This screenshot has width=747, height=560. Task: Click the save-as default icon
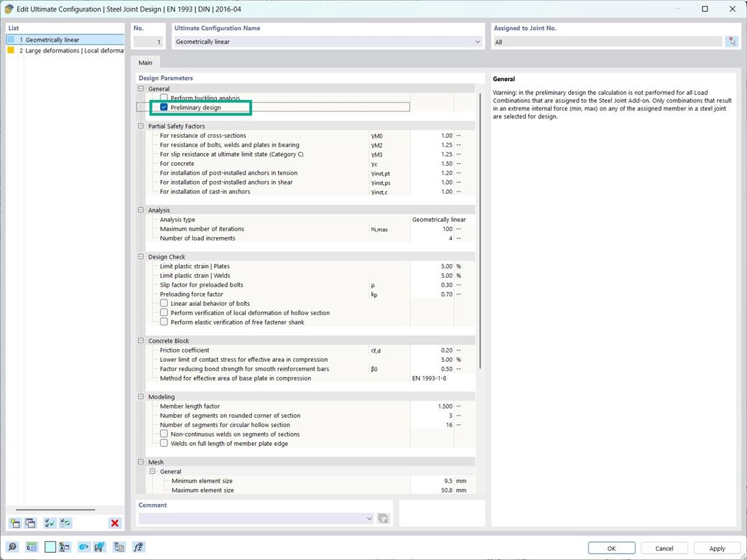[98, 546]
